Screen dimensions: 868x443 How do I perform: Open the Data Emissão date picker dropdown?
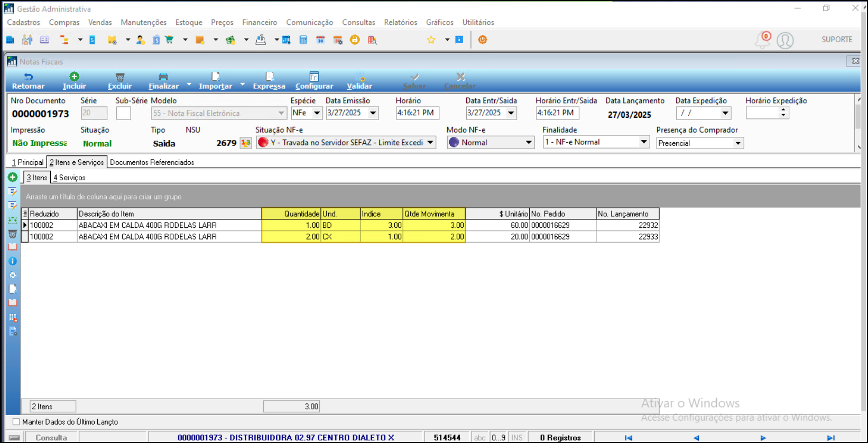pyautogui.click(x=373, y=113)
